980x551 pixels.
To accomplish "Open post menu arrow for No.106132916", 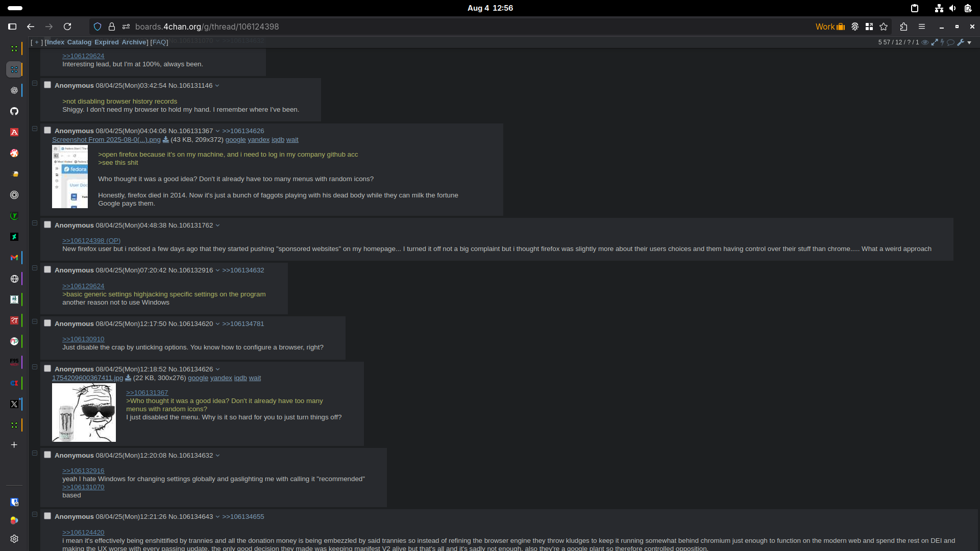I will tap(217, 270).
